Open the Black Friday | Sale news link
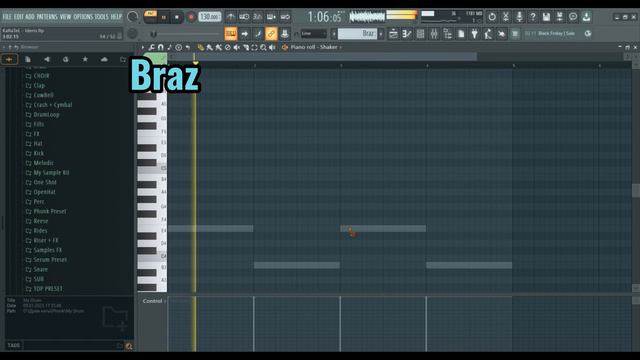 click(556, 33)
